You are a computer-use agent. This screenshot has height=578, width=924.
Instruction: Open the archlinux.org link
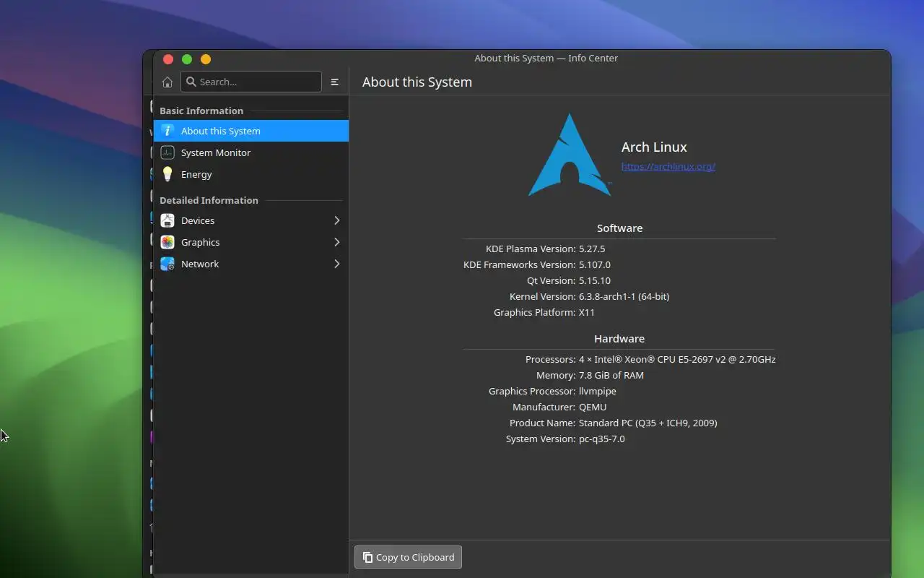tap(668, 166)
